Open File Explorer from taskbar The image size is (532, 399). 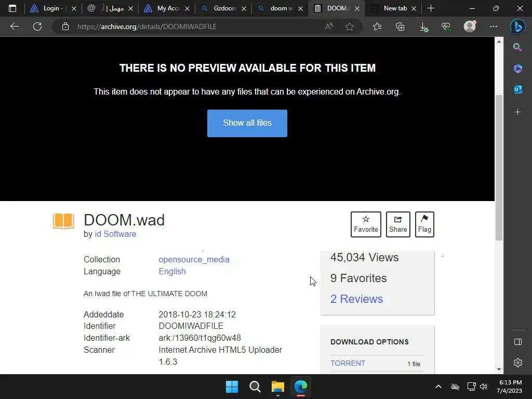pyautogui.click(x=277, y=387)
